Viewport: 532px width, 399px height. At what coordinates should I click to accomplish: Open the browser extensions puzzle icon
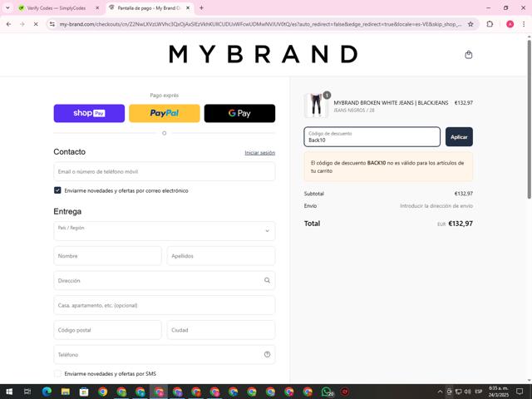[x=490, y=24]
